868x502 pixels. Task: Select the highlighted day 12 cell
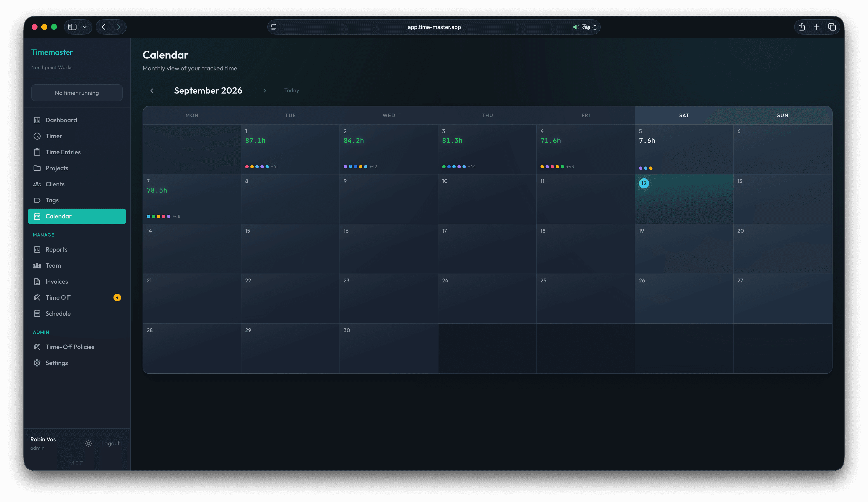tap(684, 199)
